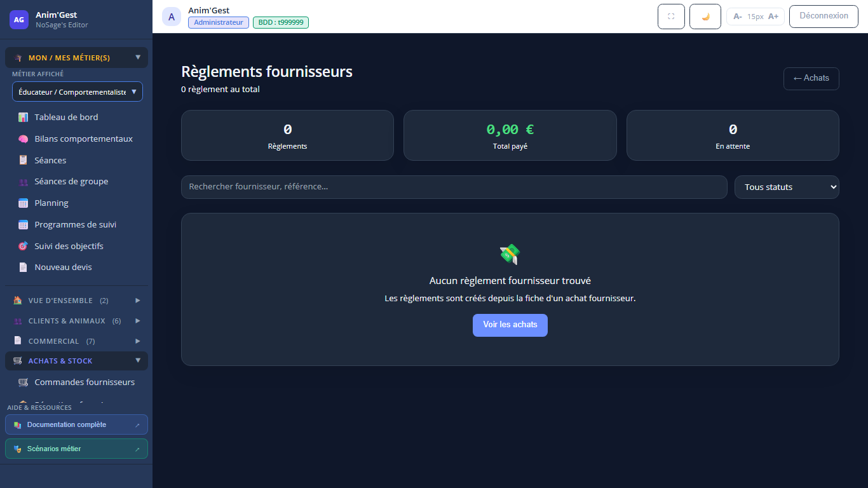Image resolution: width=868 pixels, height=488 pixels.
Task: Open Commandes fournisseurs menu item
Action: point(76,382)
